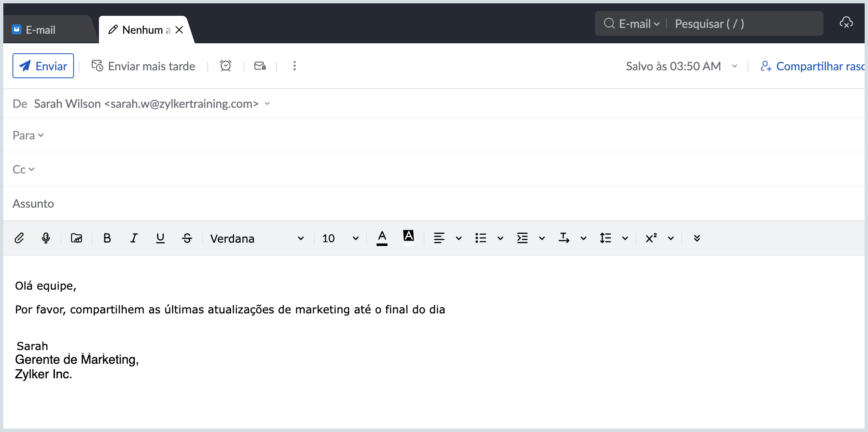Open the text background color picker
This screenshot has width=868, height=432.
(409, 237)
